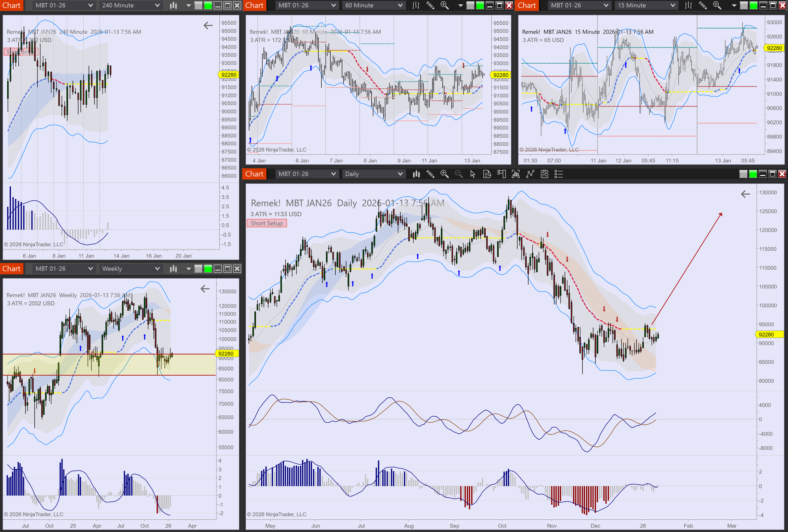Expand toolbar overflow arrow on 15 Minute chart
Screen dimensions: 788x532
(x=734, y=5)
